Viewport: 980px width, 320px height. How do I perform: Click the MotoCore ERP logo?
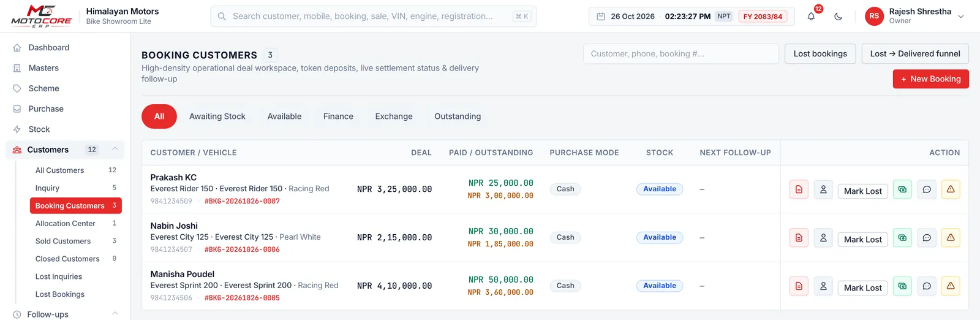[41, 16]
